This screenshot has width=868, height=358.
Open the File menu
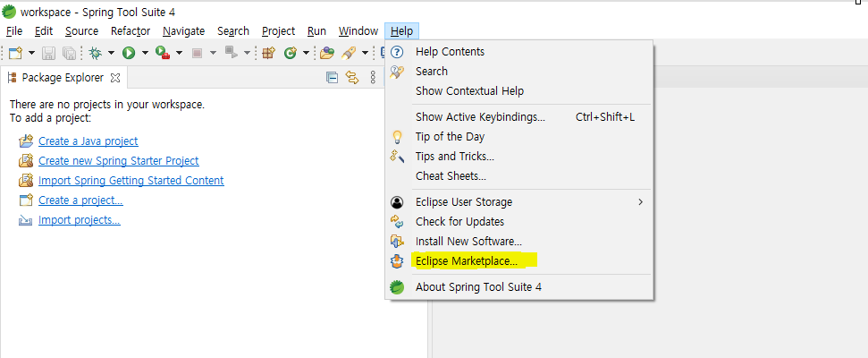(13, 31)
